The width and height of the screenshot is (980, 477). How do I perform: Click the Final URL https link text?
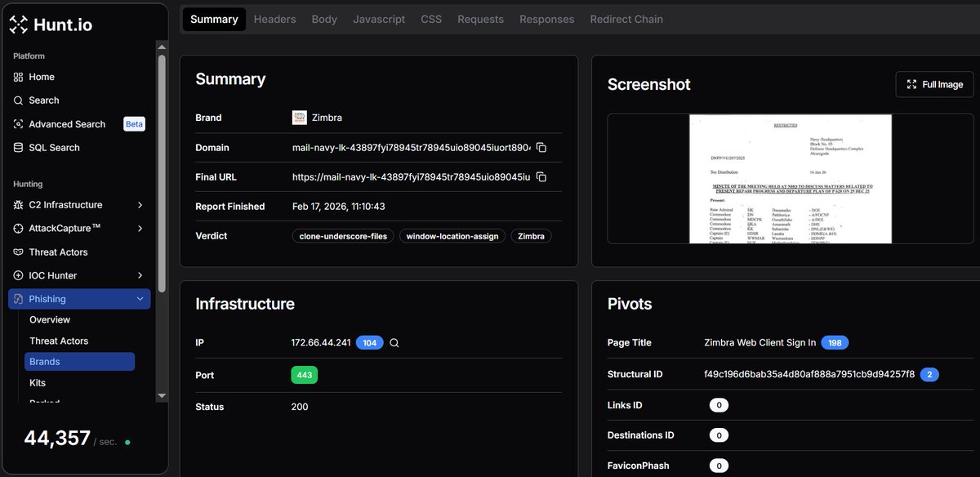pyautogui.click(x=411, y=177)
